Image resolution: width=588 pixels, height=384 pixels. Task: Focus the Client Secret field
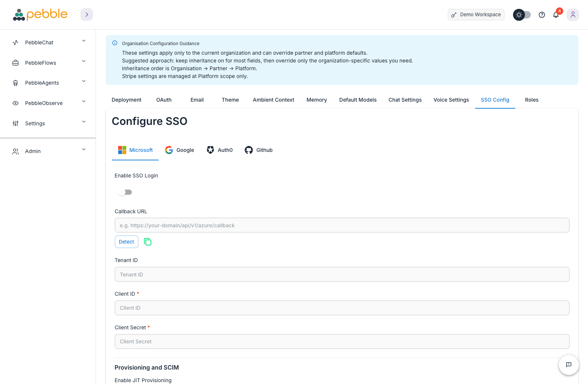click(x=342, y=341)
